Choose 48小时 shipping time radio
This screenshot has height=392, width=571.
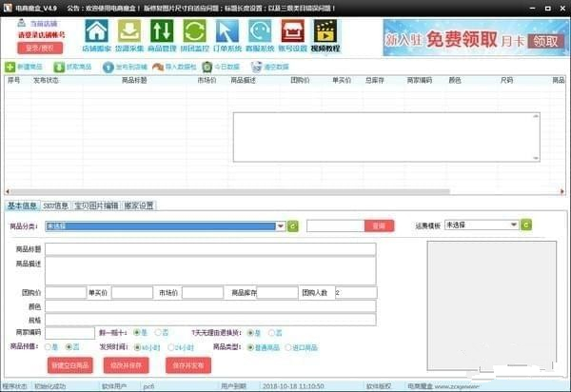point(137,347)
